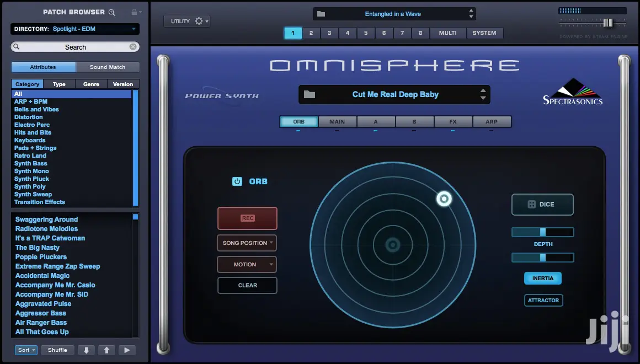Adjust the slider below DEPTH label

pyautogui.click(x=543, y=258)
